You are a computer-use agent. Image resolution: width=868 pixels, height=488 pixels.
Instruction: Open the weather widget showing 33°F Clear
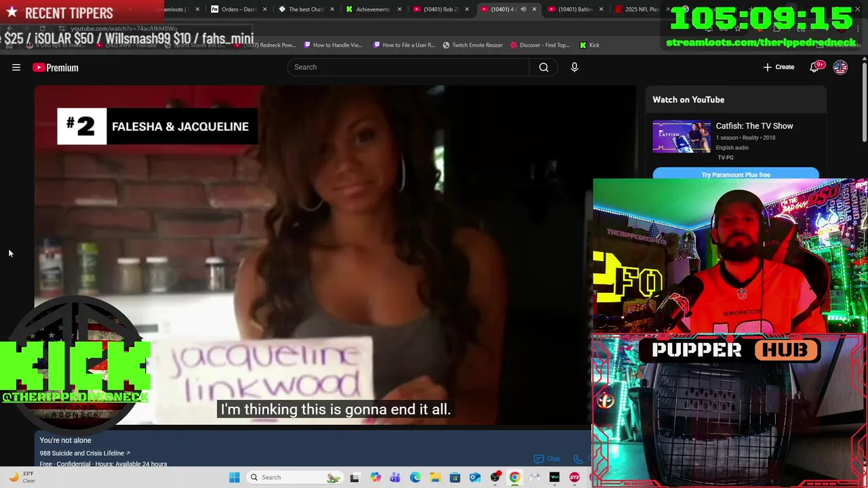click(x=22, y=477)
